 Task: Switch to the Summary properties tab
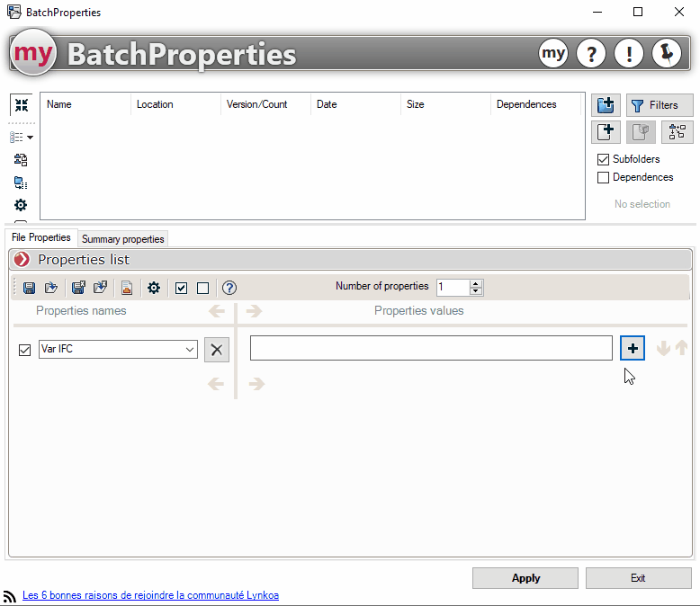(x=122, y=239)
